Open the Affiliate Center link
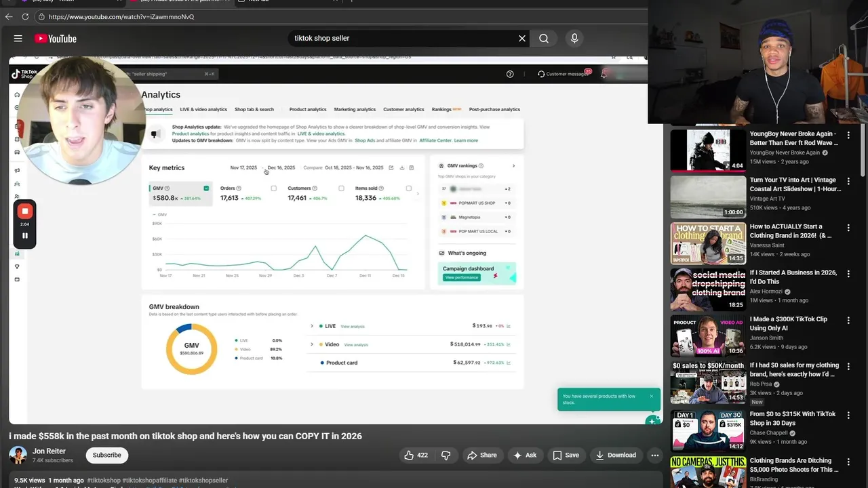The image size is (868, 488). [435, 140]
